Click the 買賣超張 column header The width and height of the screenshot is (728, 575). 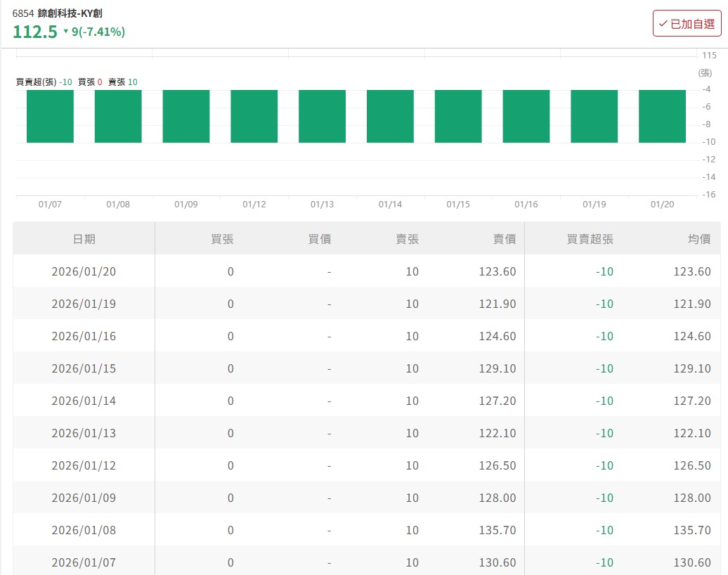[590, 239]
